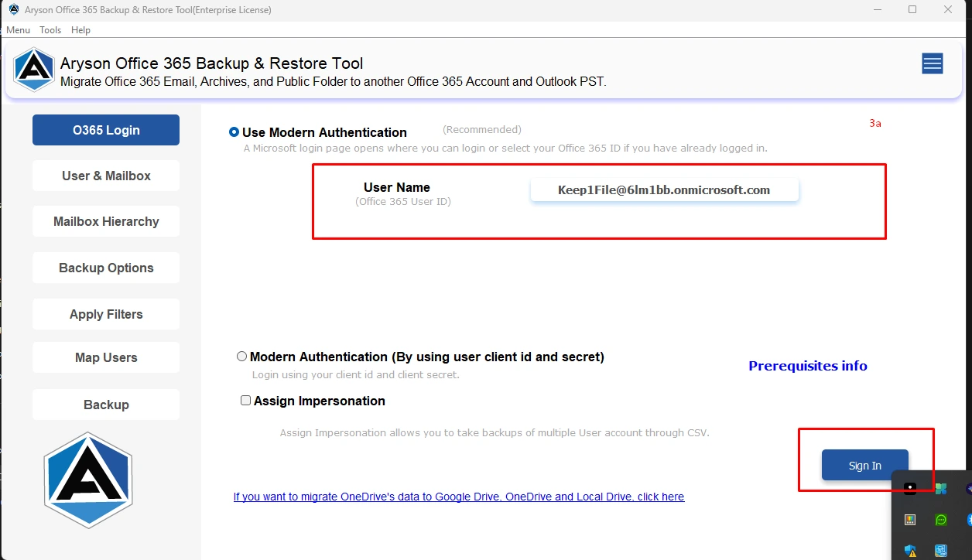Close the Aryson Backup & Restore window
This screenshot has height=560, width=972.
click(948, 9)
